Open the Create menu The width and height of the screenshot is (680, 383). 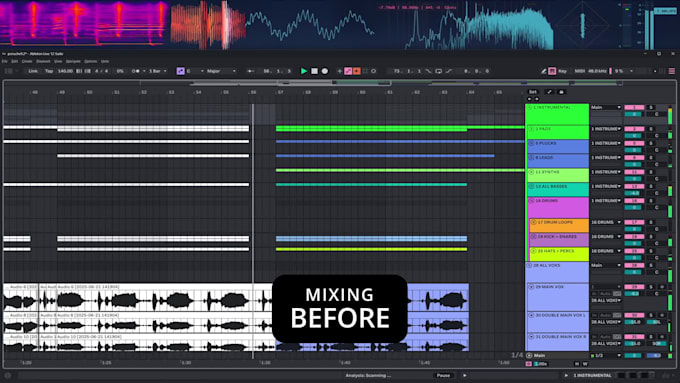27,62
